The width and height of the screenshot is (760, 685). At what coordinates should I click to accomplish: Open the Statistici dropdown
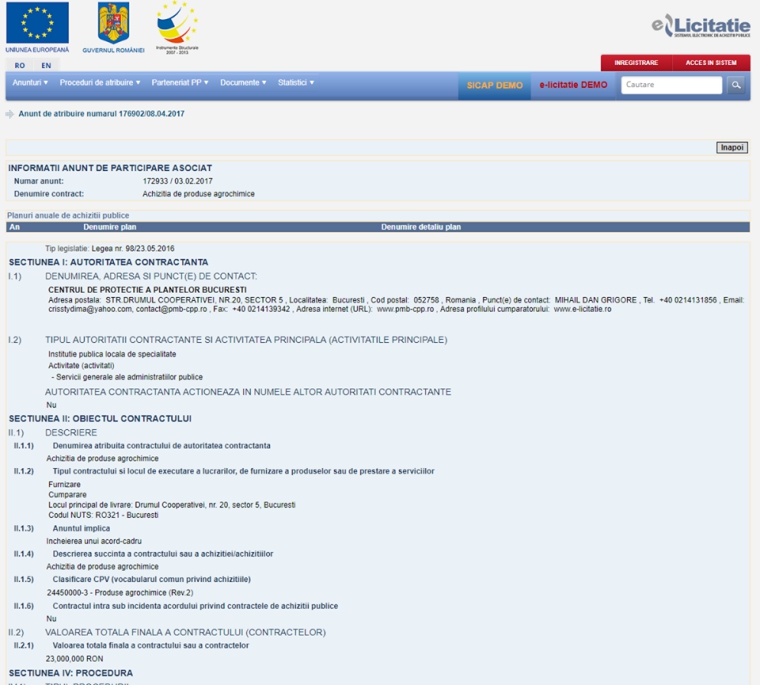tap(296, 82)
